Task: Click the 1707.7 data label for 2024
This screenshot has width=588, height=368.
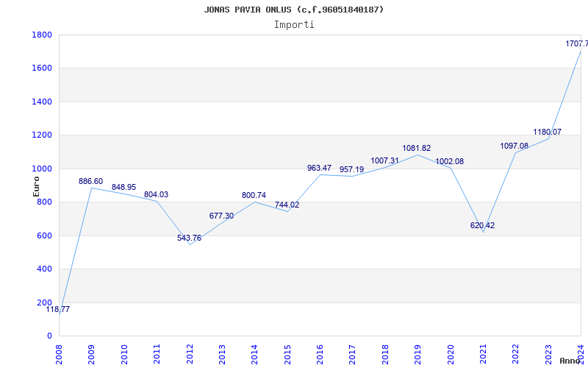Action: [576, 44]
